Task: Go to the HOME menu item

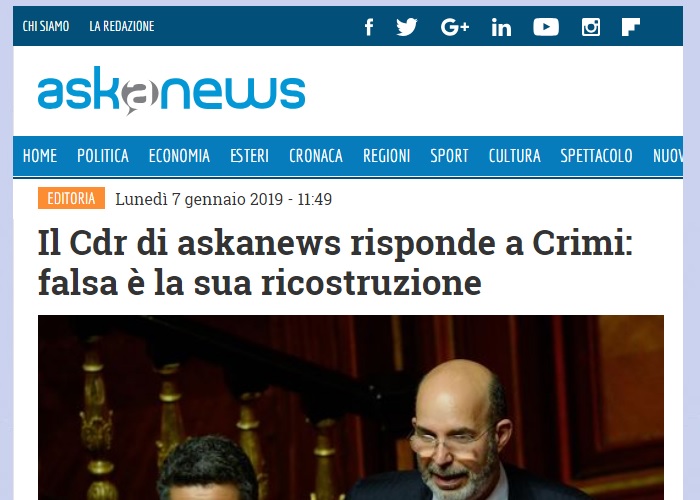Action: point(40,156)
